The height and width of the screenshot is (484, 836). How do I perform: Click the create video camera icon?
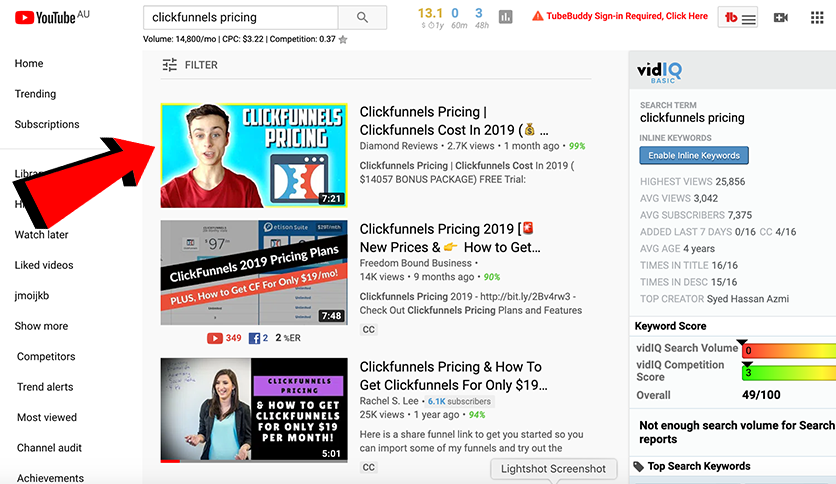(781, 18)
